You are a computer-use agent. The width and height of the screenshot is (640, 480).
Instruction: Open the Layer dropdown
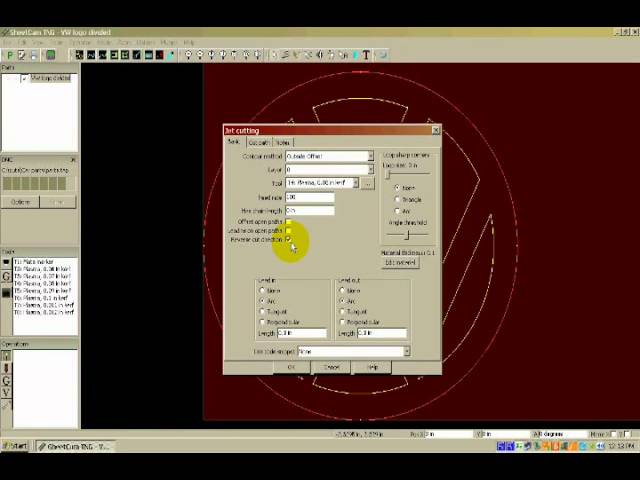[x=371, y=169]
